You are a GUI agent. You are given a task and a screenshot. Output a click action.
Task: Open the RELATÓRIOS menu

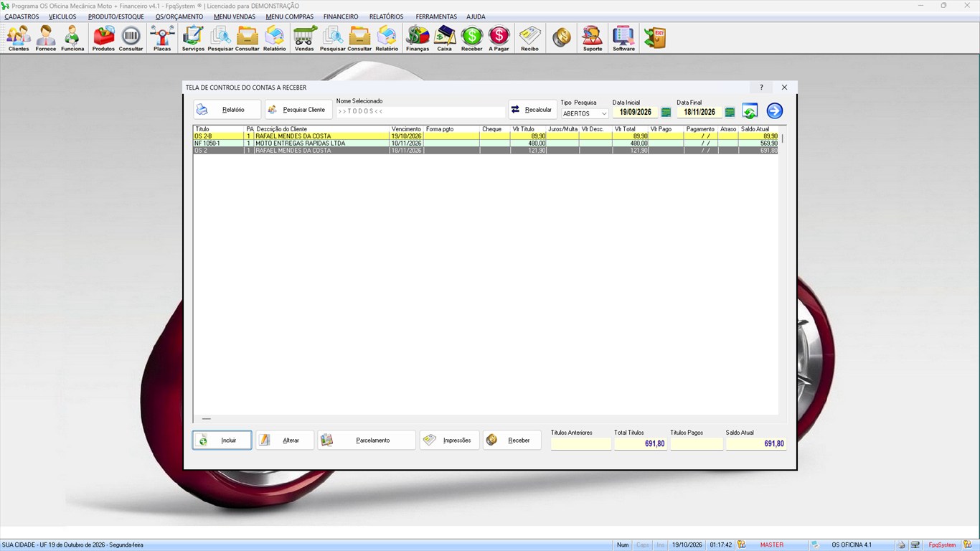point(386,17)
